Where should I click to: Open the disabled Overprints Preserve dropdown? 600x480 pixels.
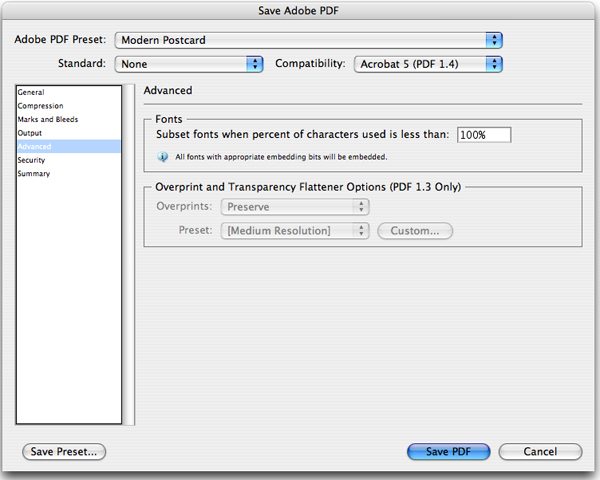click(x=295, y=207)
